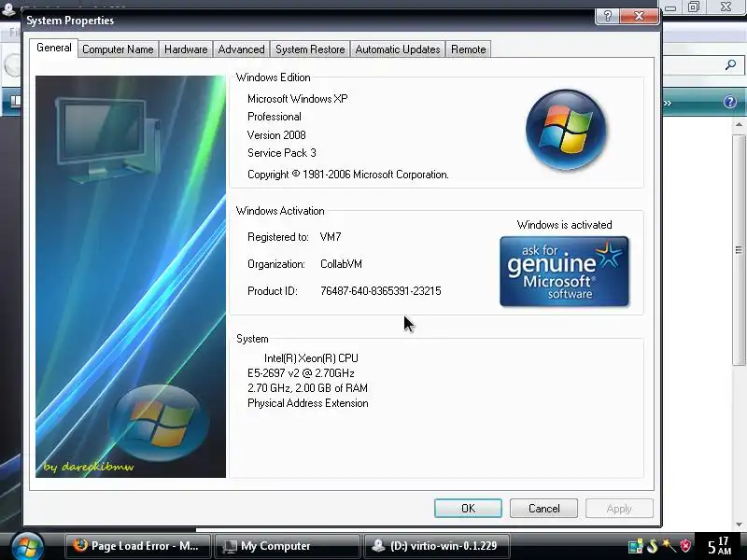This screenshot has width=747, height=560.
Task: Open the Start menu orb
Action: click(x=27, y=546)
